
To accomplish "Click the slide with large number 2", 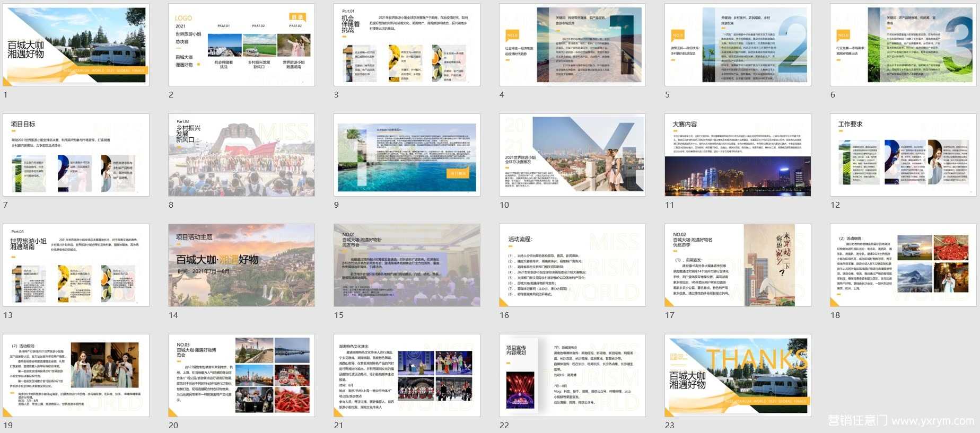I will (738, 45).
